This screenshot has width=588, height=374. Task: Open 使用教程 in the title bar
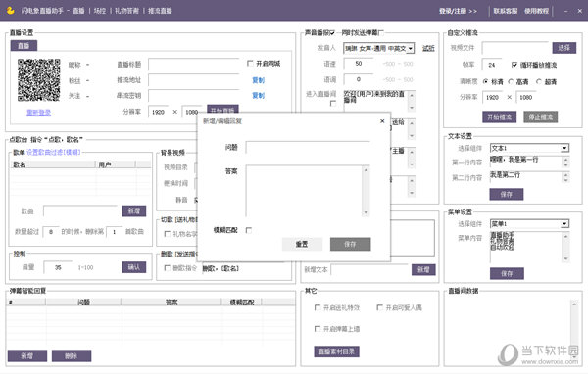pos(536,11)
